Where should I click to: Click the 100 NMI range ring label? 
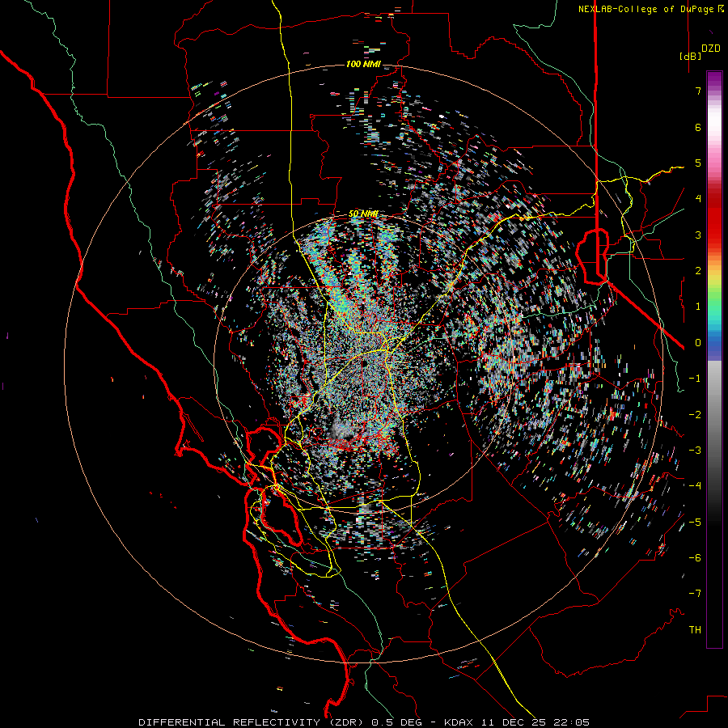(x=363, y=64)
